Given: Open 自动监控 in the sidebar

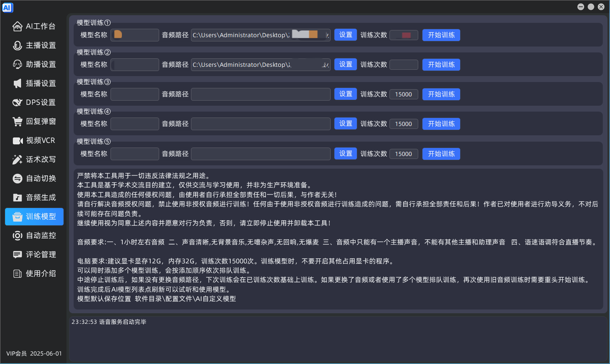Looking at the screenshot, I should 34,235.
